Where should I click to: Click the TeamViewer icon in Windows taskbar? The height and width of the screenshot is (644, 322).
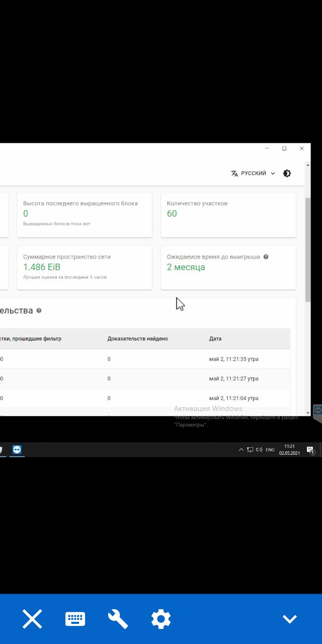(x=17, y=450)
